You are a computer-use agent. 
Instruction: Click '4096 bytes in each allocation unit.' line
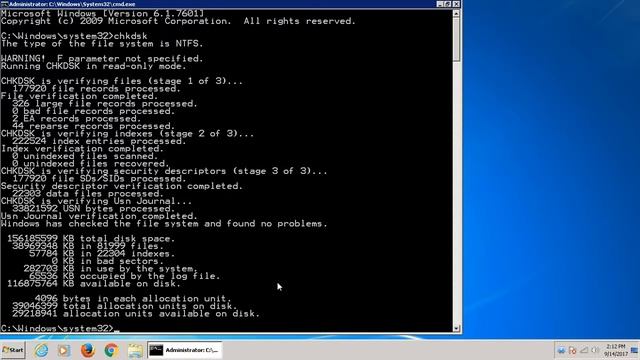tap(133, 299)
